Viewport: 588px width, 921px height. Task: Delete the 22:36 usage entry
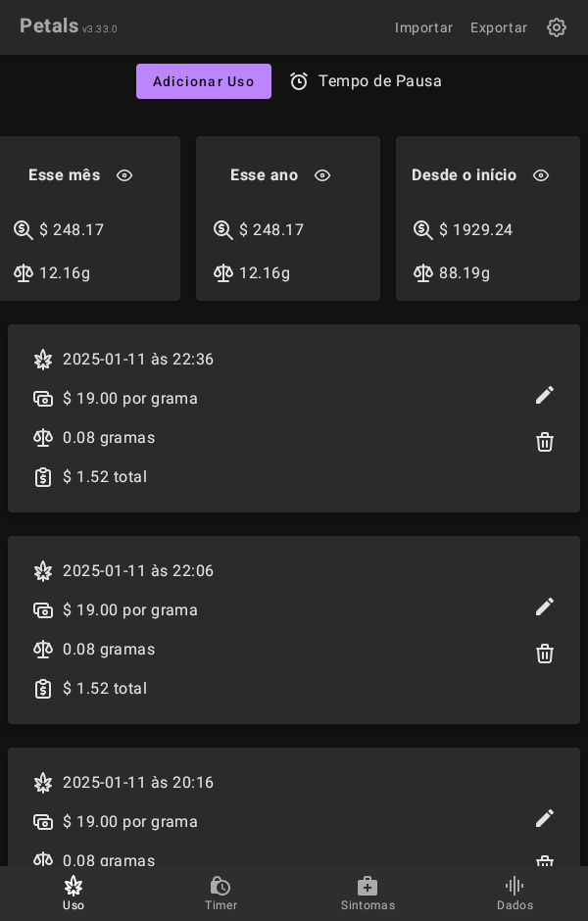pyautogui.click(x=545, y=442)
